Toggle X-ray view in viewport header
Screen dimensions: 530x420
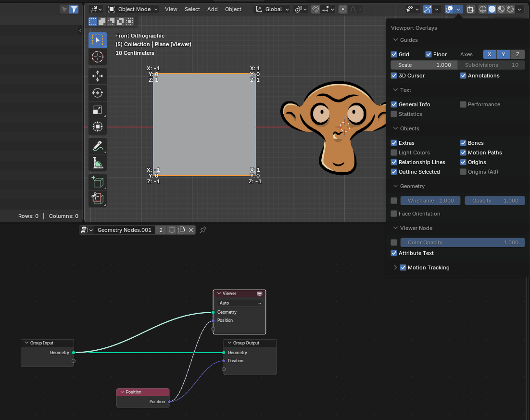[470, 9]
